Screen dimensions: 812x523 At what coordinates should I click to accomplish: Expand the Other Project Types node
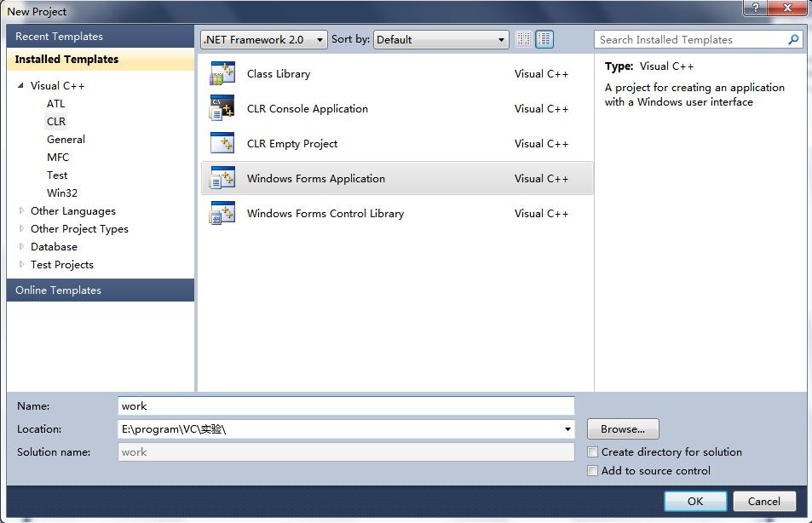tap(21, 228)
